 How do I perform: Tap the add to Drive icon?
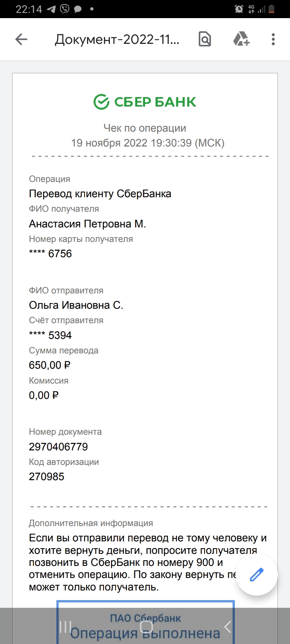[x=241, y=39]
